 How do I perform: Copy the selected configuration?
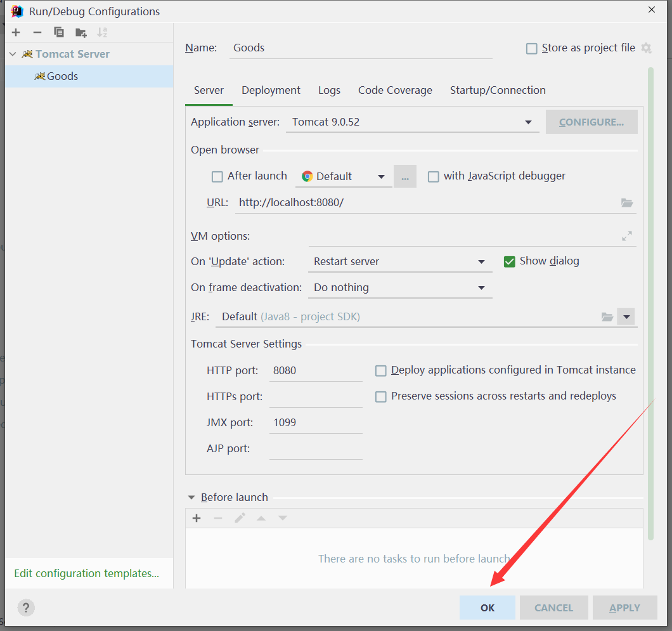coord(59,32)
